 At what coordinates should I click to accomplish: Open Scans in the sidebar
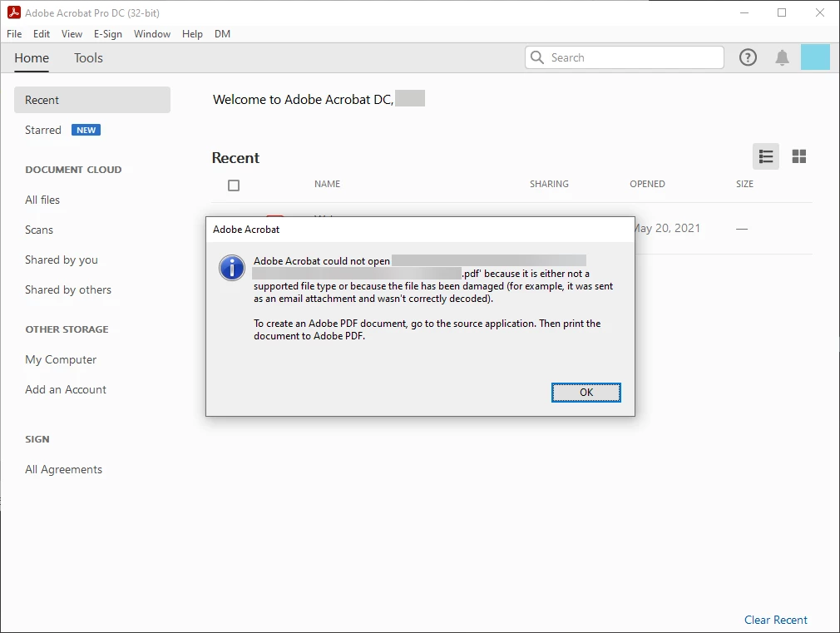(39, 230)
